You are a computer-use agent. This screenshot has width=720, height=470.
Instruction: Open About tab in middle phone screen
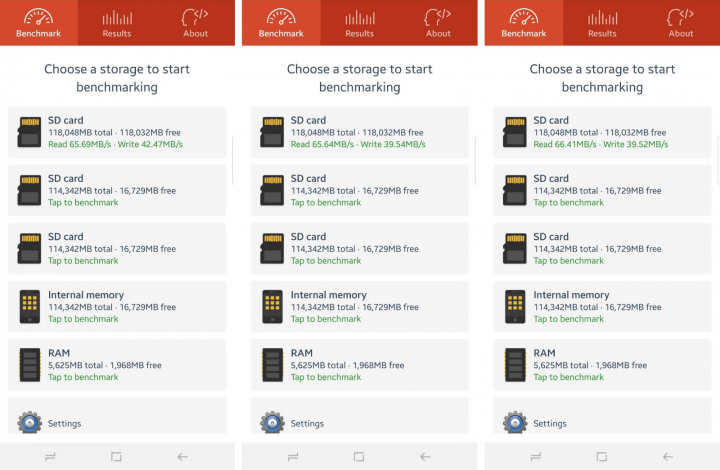click(x=438, y=23)
